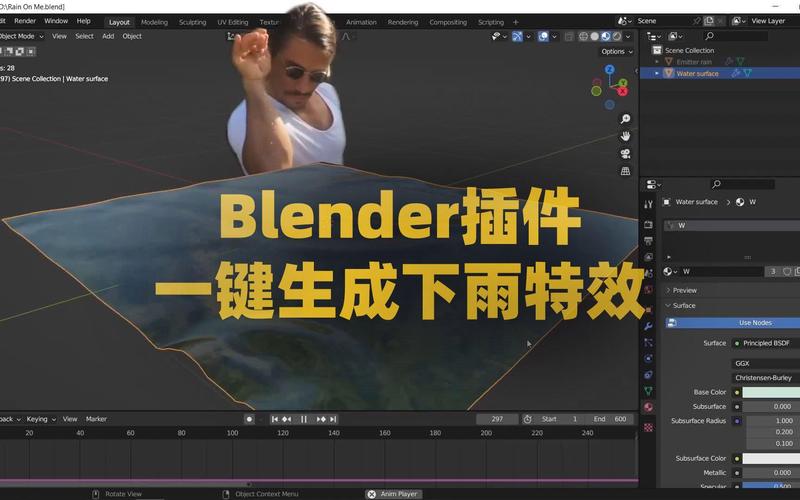Screen dimensions: 800x500
Task: Open the Material properties tab
Action: tap(648, 408)
